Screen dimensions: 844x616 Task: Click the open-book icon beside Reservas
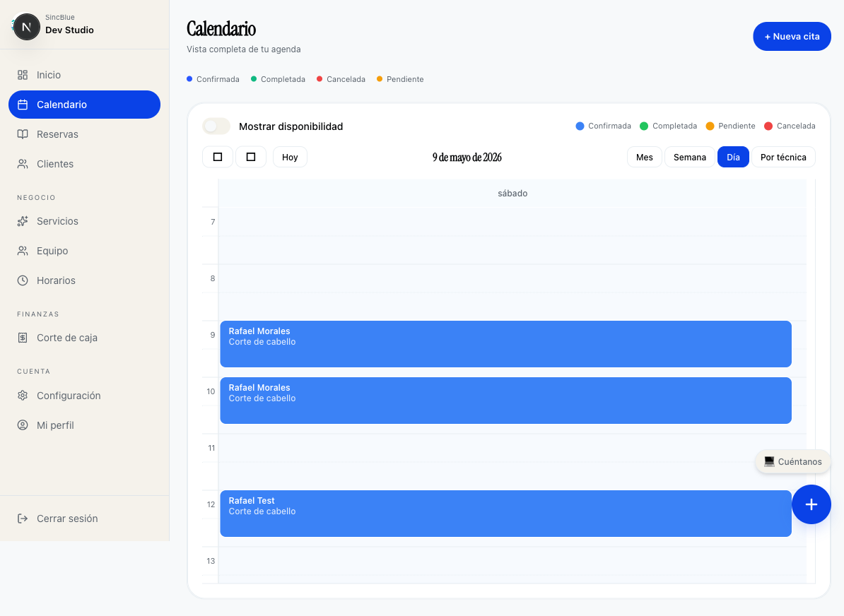pos(23,134)
